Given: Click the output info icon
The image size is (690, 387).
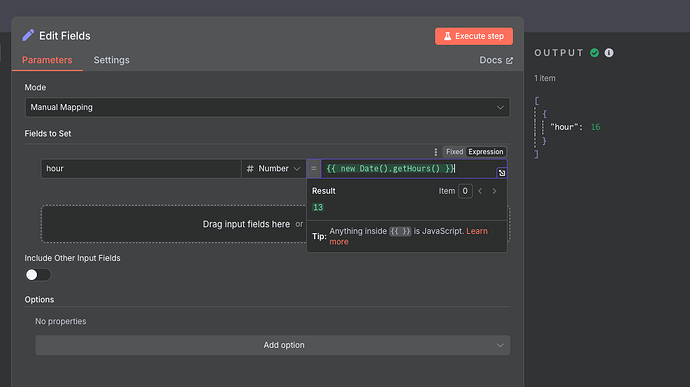Looking at the screenshot, I should click(609, 53).
